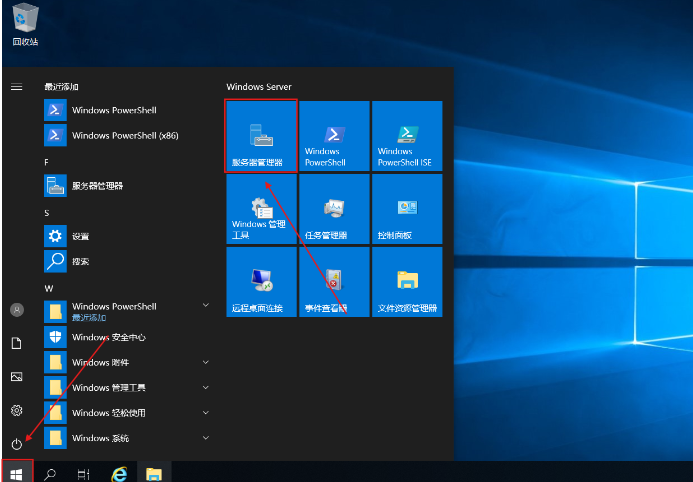Open the Windows 管理工具 tile

coord(261,210)
